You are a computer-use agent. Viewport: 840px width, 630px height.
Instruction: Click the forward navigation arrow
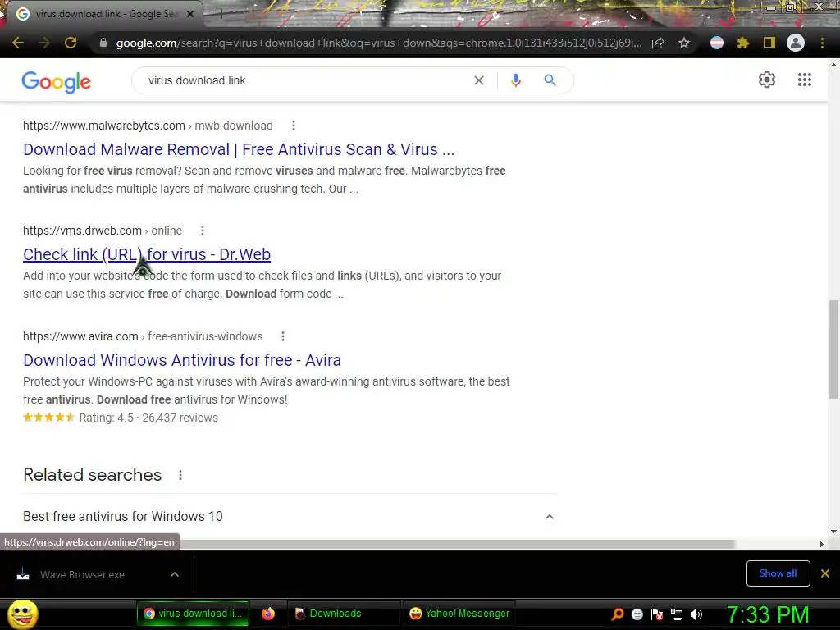(44, 43)
